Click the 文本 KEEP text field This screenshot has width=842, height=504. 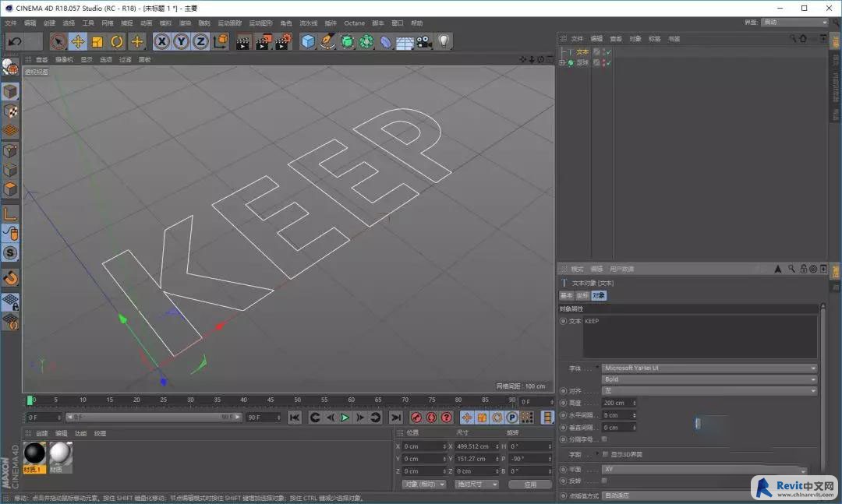pos(700,337)
